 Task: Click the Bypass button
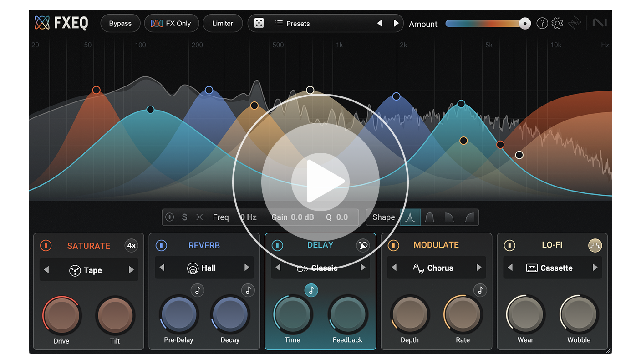click(x=120, y=24)
